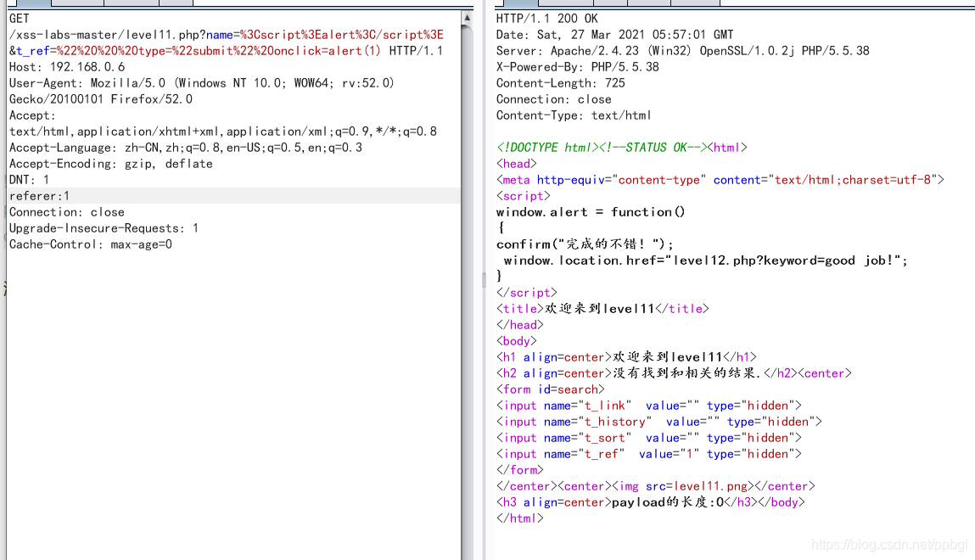Click the Accept-Encoding: gzip, deflate header
Viewport: 975px width, 560px height.
(110, 164)
